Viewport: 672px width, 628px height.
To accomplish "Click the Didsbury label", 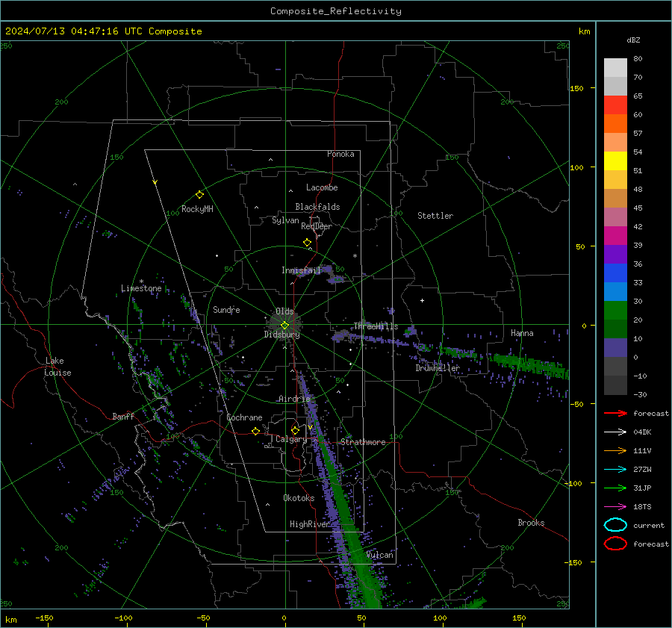I will tap(281, 335).
